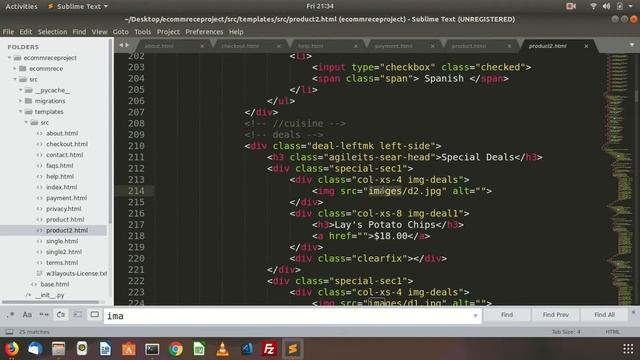Viewport: 640px width, 360px height.
Task: Switch to the product.html tab
Action: [x=469, y=46]
